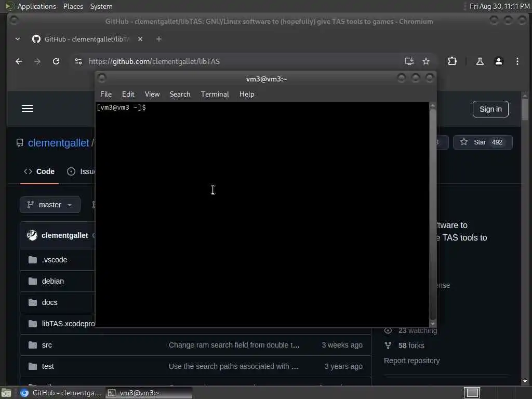This screenshot has width=532, height=399.
Task: Click the terminal scrollbar down arrow
Action: click(433, 324)
